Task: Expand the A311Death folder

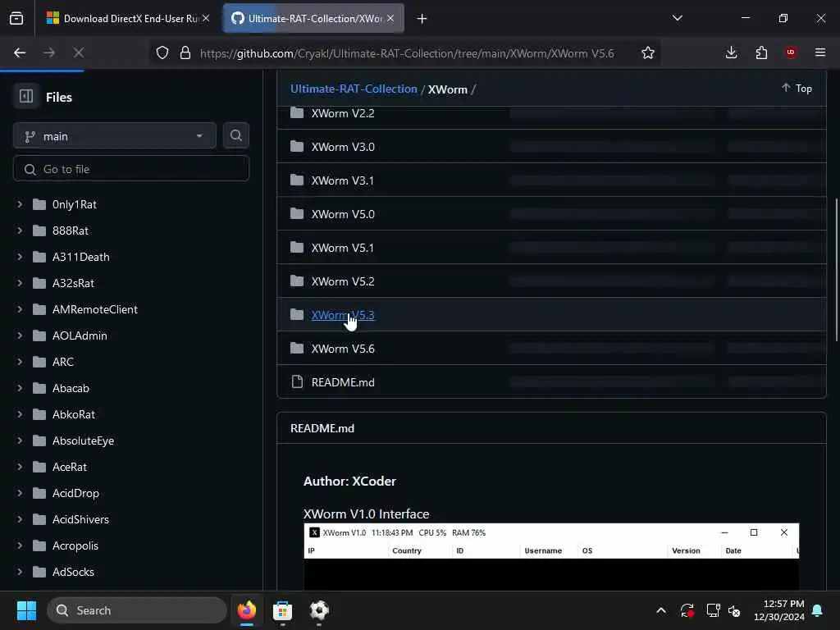Action: click(x=20, y=257)
